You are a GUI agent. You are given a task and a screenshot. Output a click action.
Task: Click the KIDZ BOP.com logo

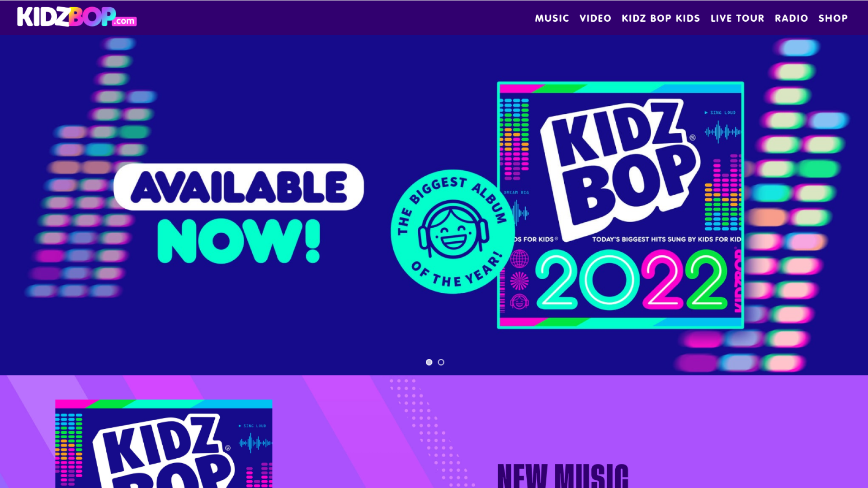[77, 17]
